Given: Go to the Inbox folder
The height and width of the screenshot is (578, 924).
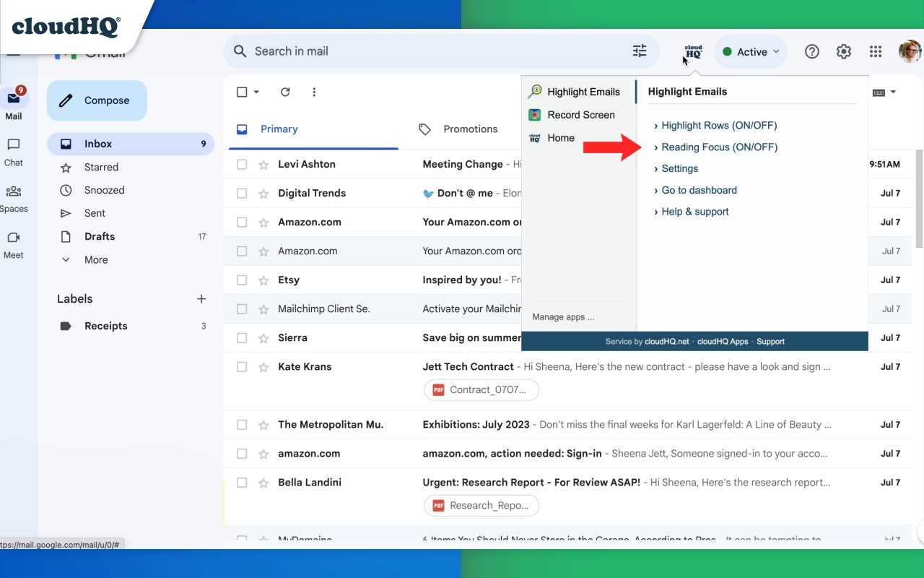Looking at the screenshot, I should 131,144.
